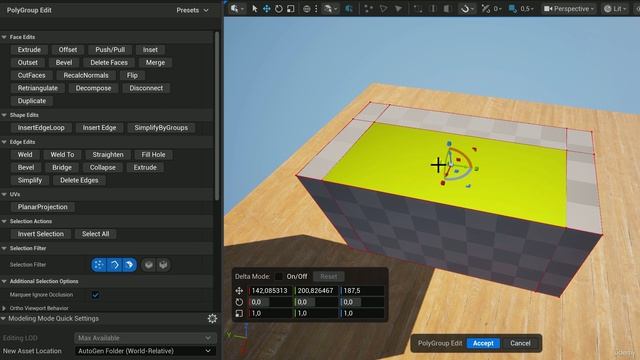Screen dimensions: 640x360
Task: Collapse the UVs section
Action: click(x=4, y=194)
